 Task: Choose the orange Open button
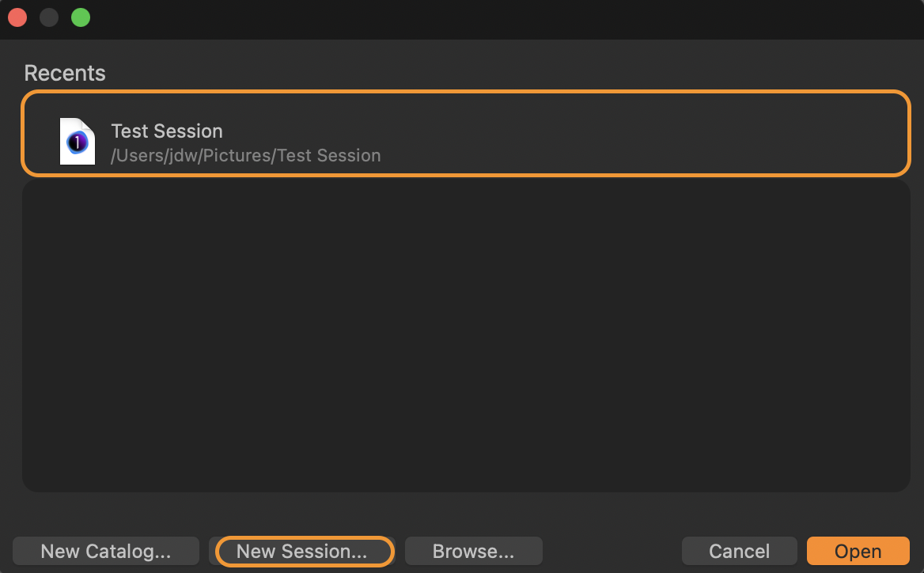[x=858, y=551]
